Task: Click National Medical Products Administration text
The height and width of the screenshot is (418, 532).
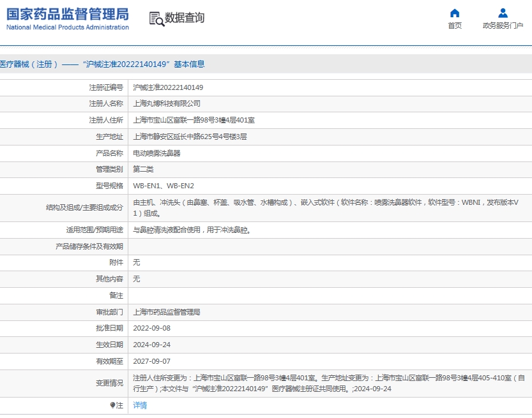Action: (68, 27)
